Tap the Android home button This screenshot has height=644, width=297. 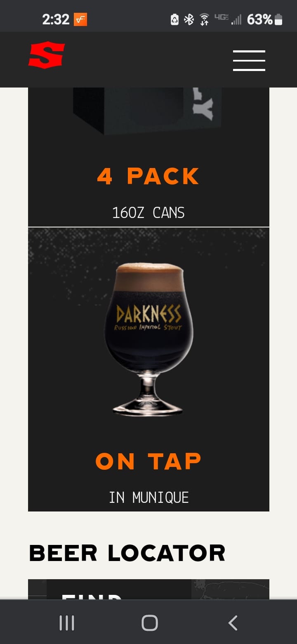point(149,623)
